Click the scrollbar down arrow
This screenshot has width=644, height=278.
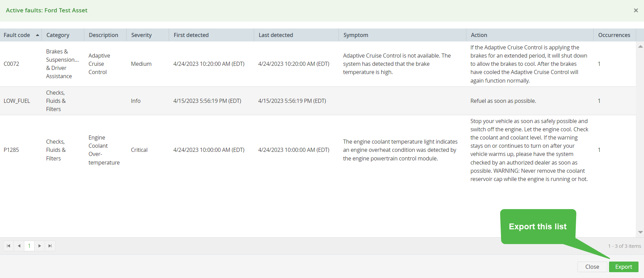tap(640, 232)
